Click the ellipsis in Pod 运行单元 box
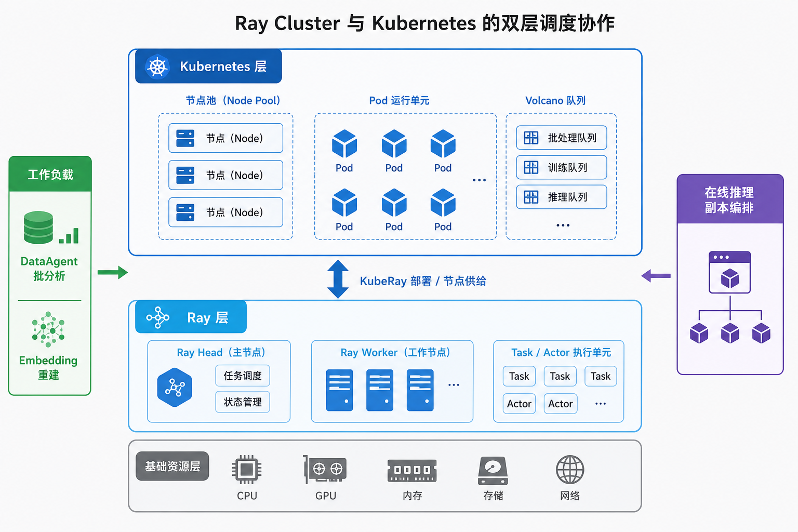The height and width of the screenshot is (532, 798). click(x=479, y=180)
